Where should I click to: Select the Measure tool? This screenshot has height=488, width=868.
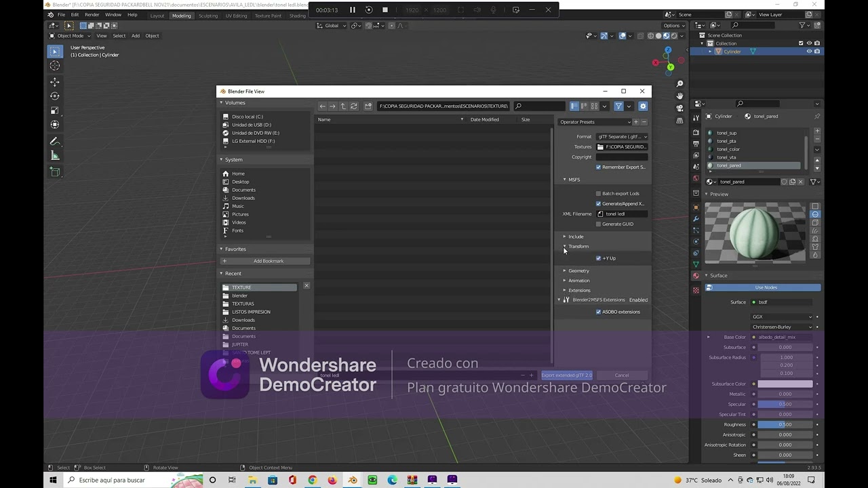(55, 155)
